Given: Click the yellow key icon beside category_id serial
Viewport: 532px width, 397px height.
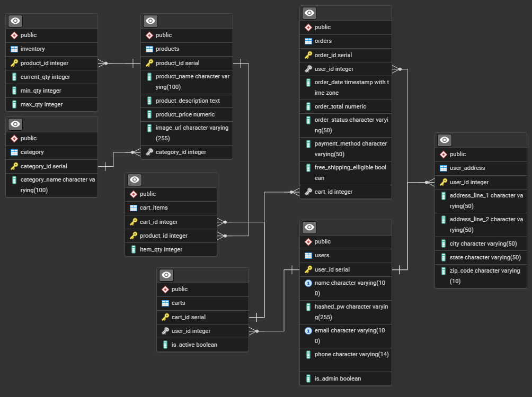Looking at the screenshot, I should [x=14, y=166].
